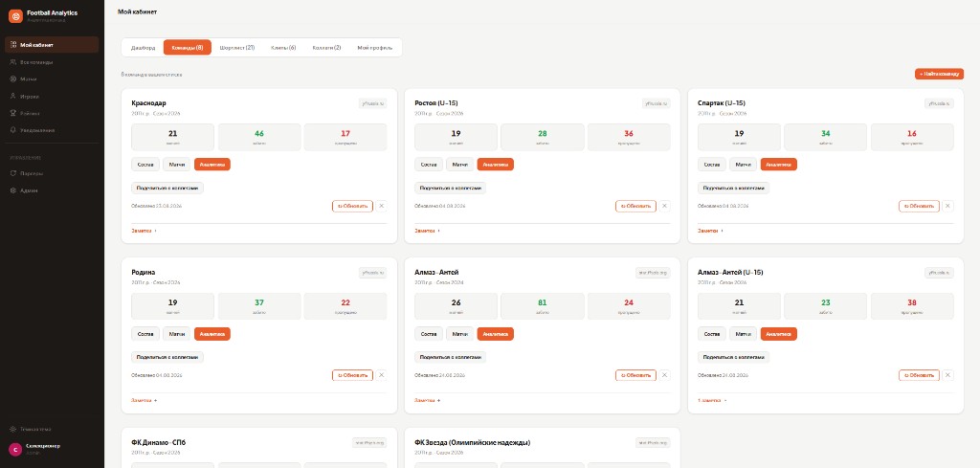Switch to the Дашборд tab
This screenshot has width=980, height=468.
pyautogui.click(x=144, y=48)
